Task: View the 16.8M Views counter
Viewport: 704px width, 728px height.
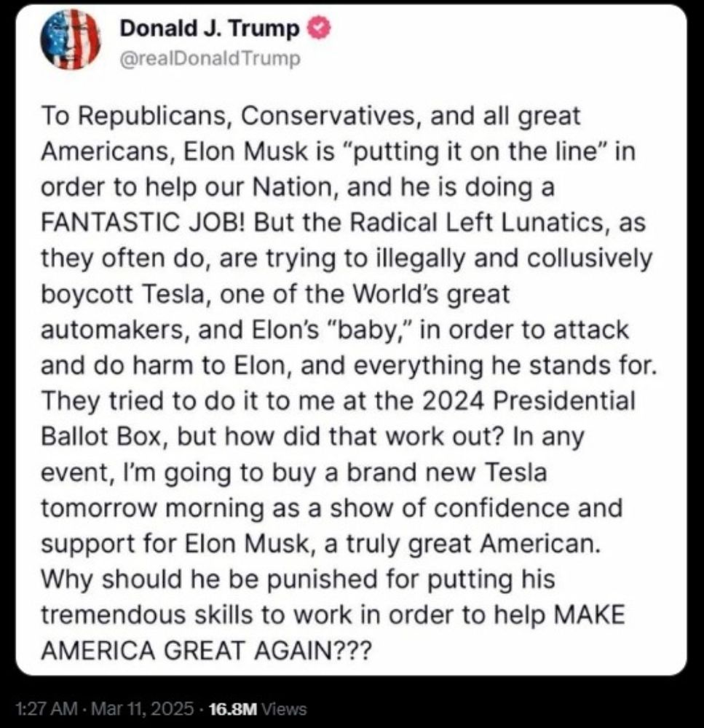Action: pos(258,708)
